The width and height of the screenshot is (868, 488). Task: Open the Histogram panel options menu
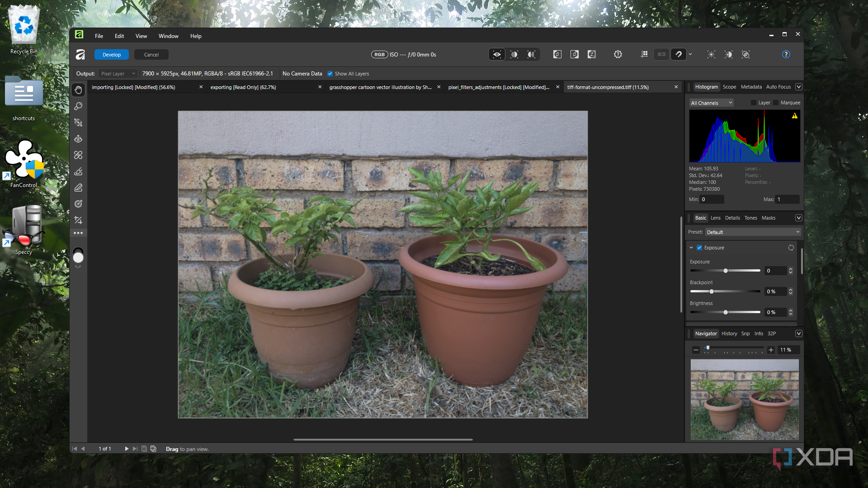point(799,87)
